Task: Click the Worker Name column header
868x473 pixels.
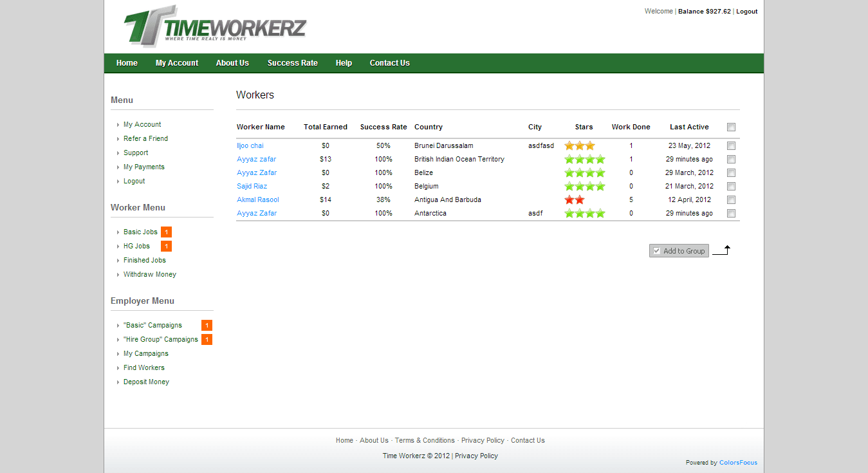Action: pos(261,127)
